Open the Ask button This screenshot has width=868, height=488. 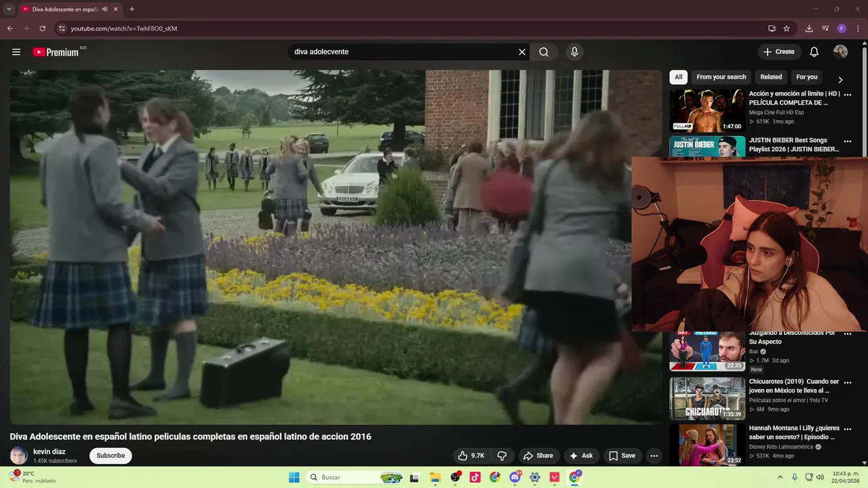click(x=581, y=455)
